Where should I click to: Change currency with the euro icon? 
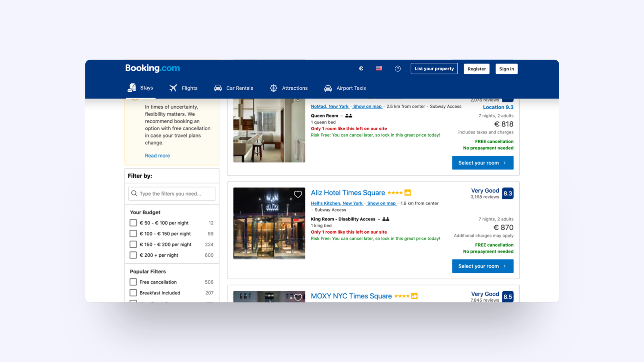point(361,69)
